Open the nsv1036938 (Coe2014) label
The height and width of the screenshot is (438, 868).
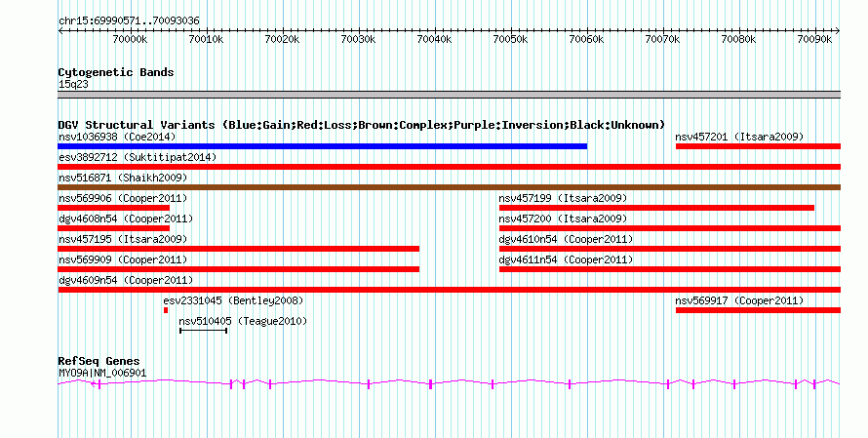tap(117, 137)
